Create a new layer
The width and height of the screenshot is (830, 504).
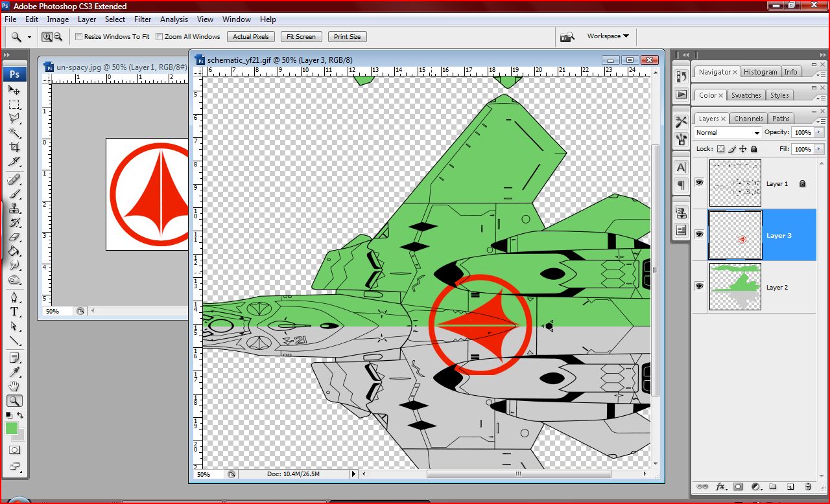790,487
